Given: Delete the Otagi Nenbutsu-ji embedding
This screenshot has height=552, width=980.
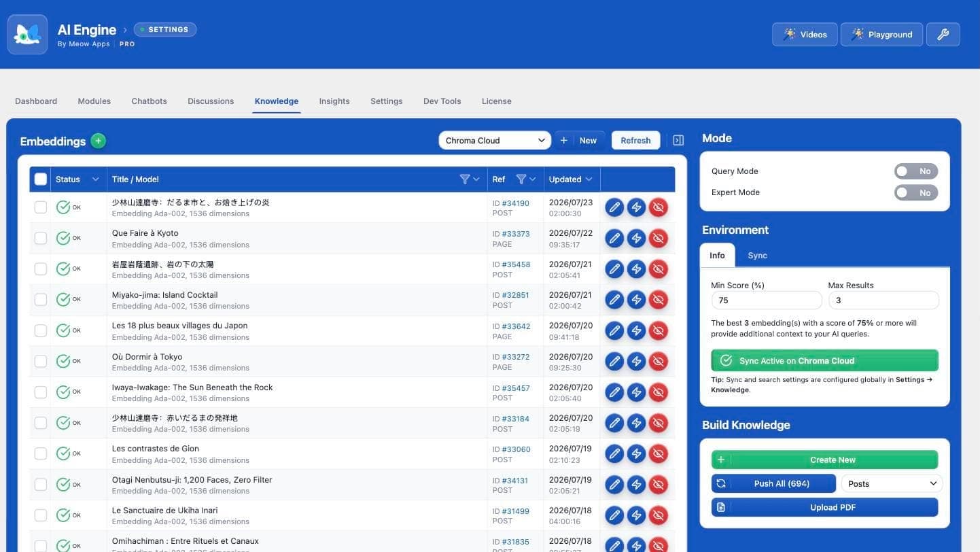Looking at the screenshot, I should coord(658,484).
